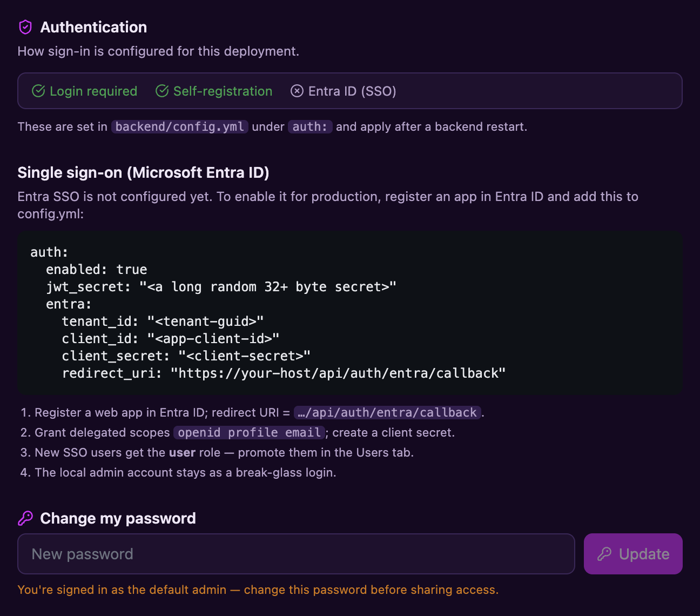Viewport: 700px width, 616px height.
Task: Click the tenant_id config line
Action: pos(163,321)
